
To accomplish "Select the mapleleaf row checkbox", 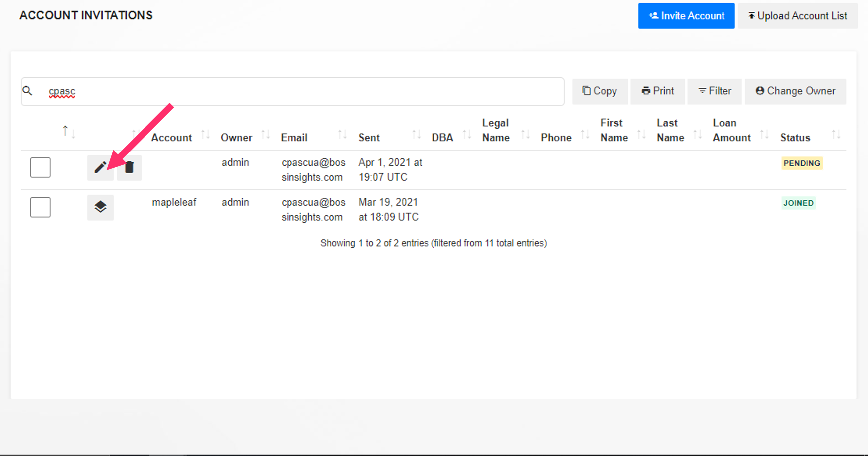I will 40,207.
